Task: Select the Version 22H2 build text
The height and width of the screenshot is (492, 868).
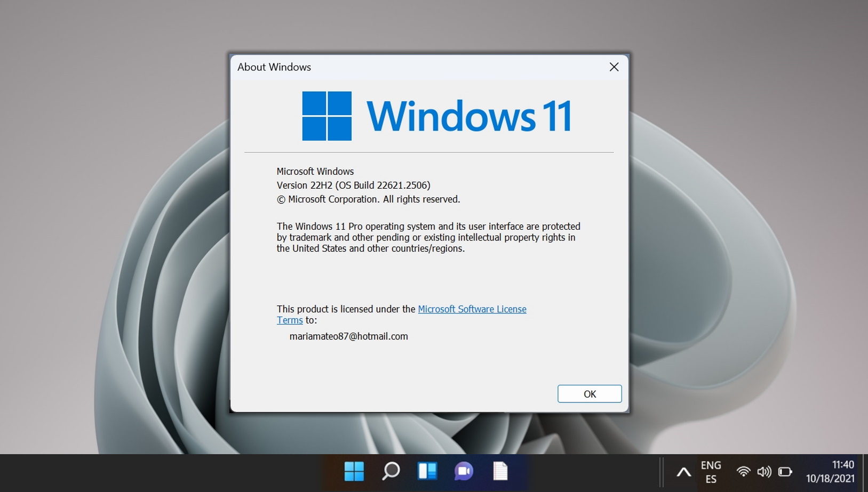Action: tap(353, 185)
